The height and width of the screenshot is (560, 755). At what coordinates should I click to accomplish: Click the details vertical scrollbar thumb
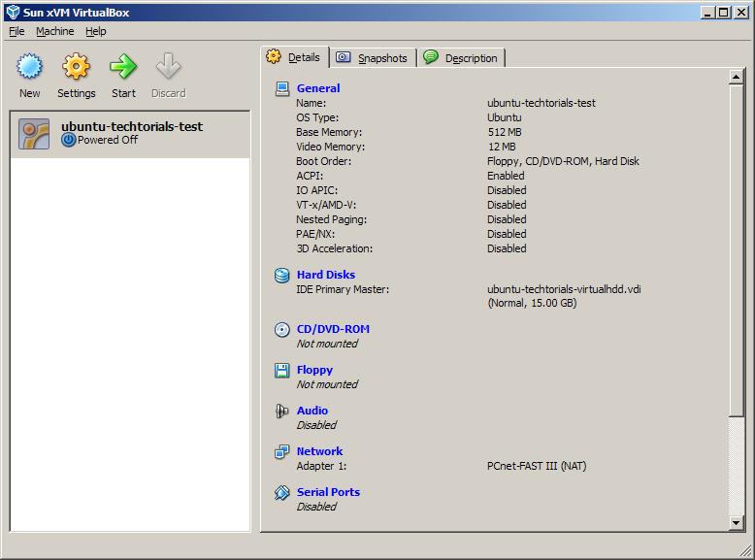736,249
